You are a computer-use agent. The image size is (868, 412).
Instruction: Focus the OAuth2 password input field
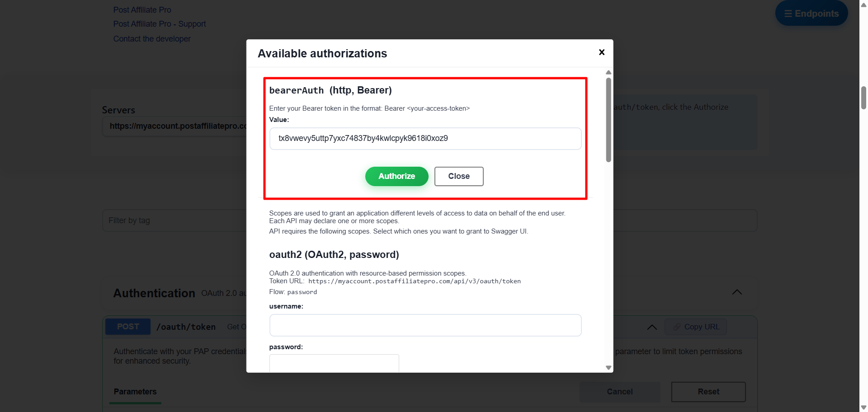pyautogui.click(x=334, y=363)
